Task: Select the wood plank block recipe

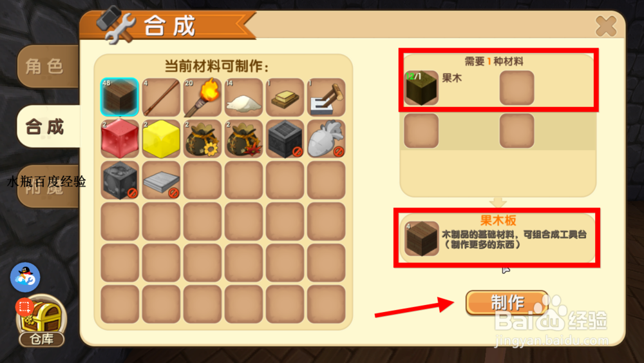Action: point(120,97)
